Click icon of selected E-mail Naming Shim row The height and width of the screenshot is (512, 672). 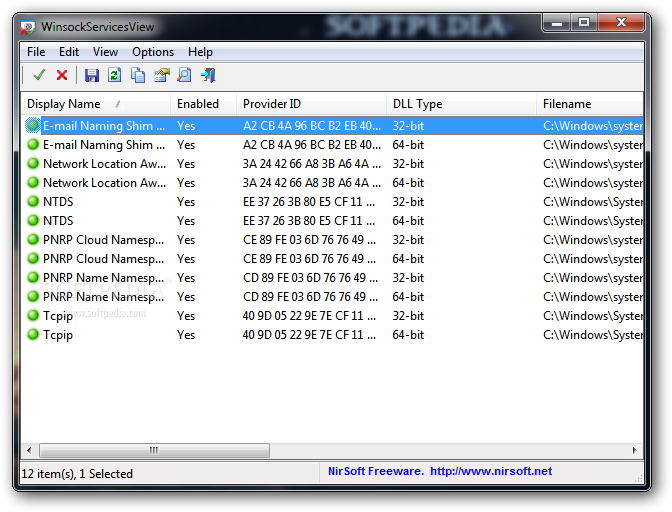33,126
